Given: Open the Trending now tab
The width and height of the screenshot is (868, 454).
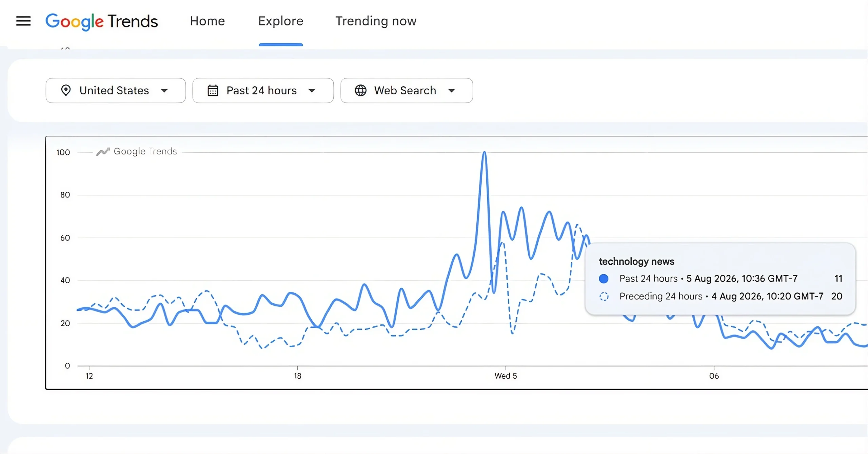Looking at the screenshot, I should click(376, 21).
